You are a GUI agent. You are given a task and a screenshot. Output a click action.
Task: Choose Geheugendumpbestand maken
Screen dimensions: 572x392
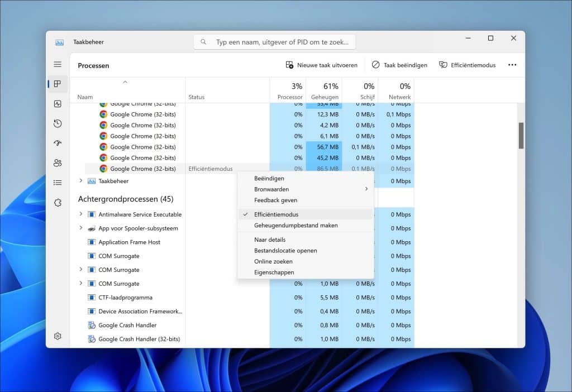[306, 226]
